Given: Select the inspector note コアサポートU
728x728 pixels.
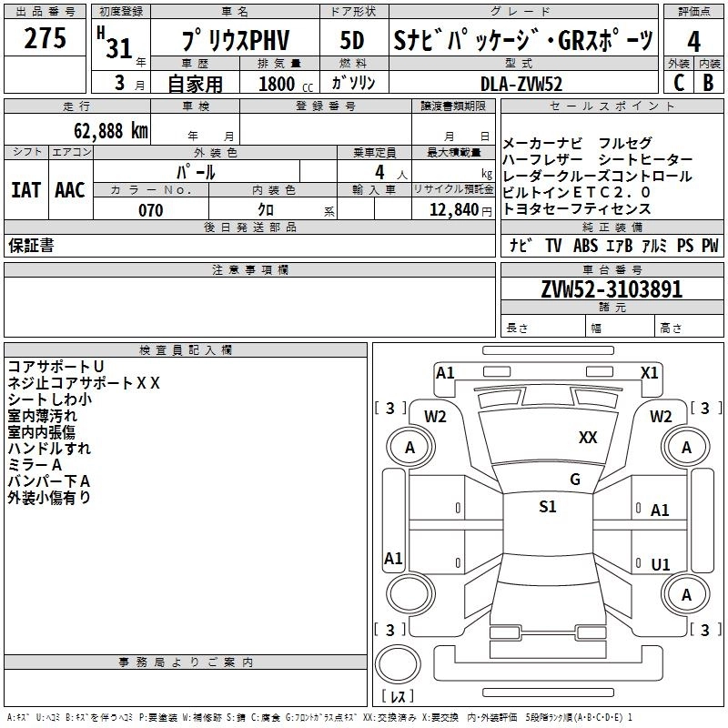Looking at the screenshot, I should point(56,367).
